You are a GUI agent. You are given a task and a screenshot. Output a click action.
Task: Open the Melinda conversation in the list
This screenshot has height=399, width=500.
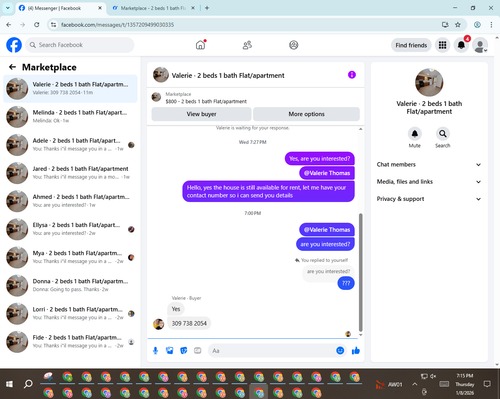click(70, 117)
